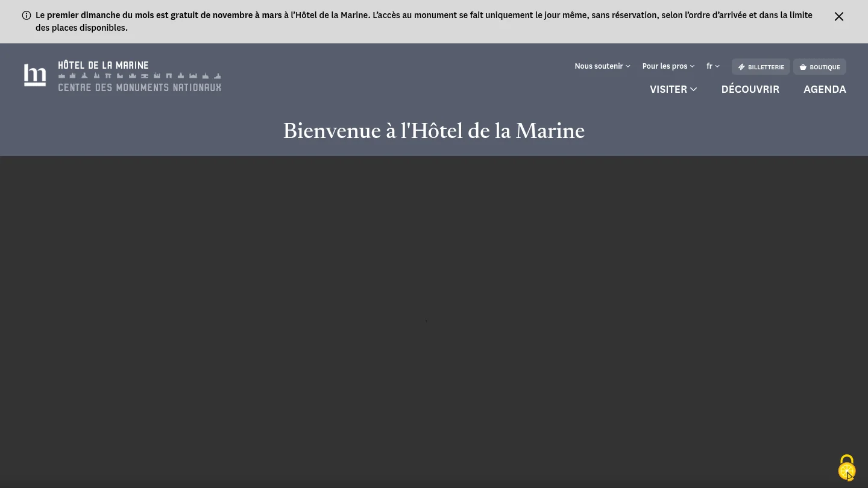
Task: Click the Bienvenue à l'Hôtel de la Marine heading
Action: click(434, 131)
